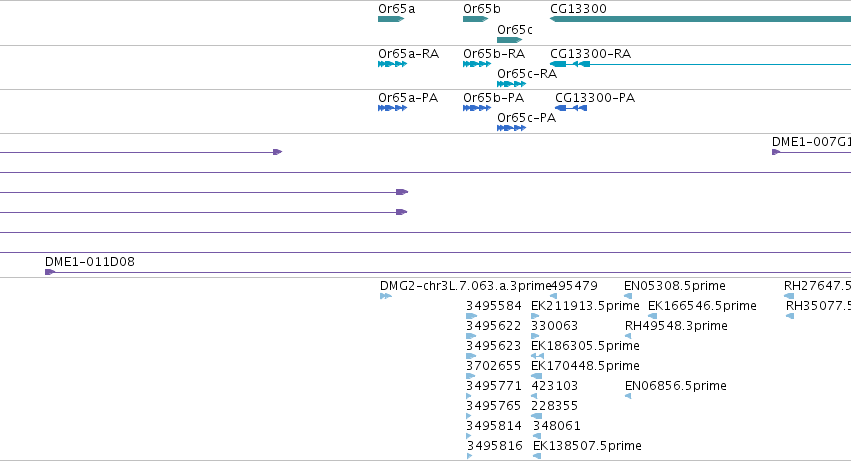Click the 3495814 label
The image size is (851, 461).
click(x=494, y=426)
